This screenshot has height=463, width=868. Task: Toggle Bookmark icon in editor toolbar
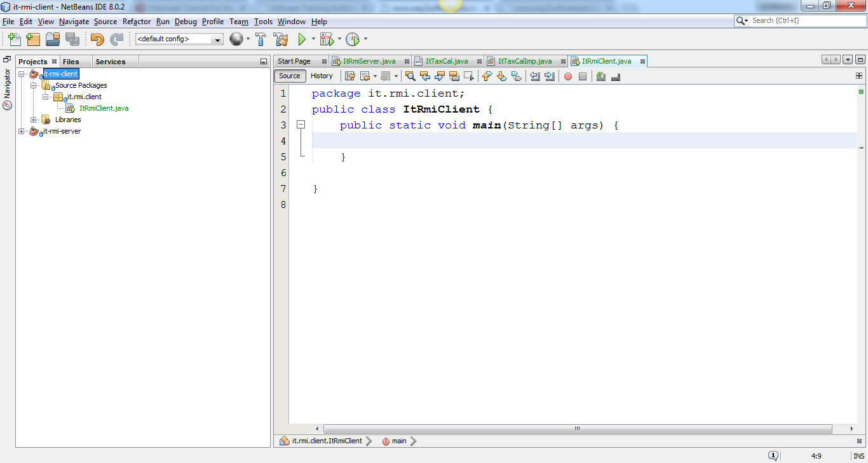click(x=516, y=76)
